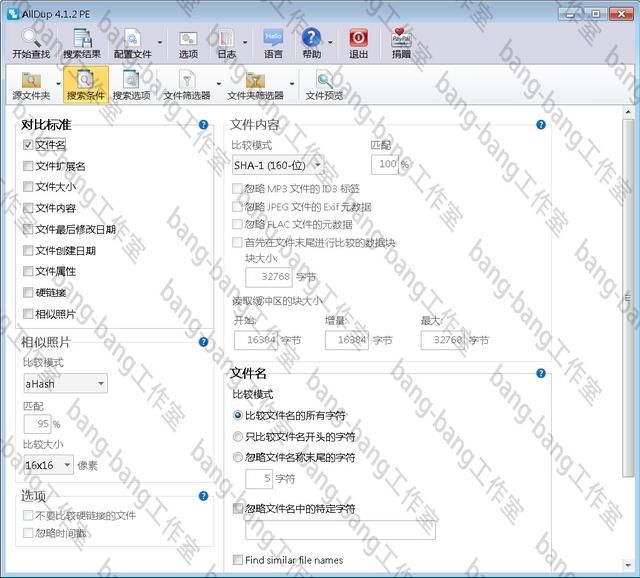Screen dimensions: 640x578
Task: Open help for 文件名 section
Action: (541, 373)
